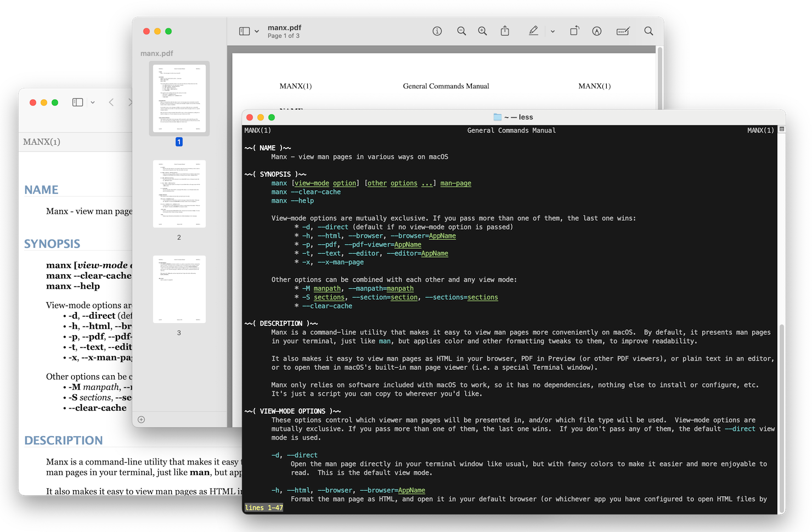The image size is (812, 532).
Task: Search inside manx.pdf with magnifier icon
Action: click(x=649, y=31)
